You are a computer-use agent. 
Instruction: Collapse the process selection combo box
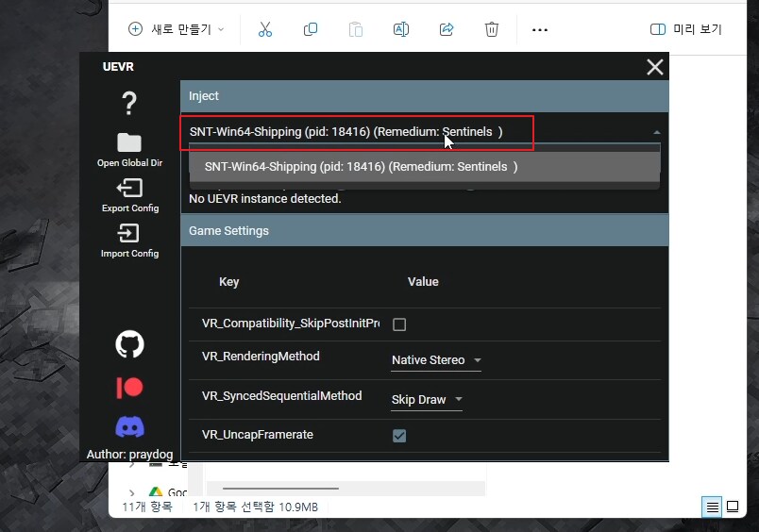(657, 133)
